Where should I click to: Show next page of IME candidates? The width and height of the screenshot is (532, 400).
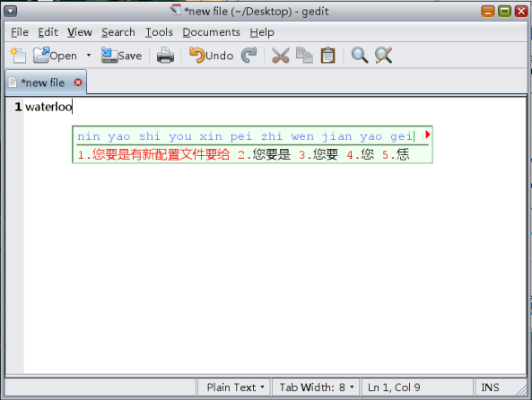click(428, 135)
